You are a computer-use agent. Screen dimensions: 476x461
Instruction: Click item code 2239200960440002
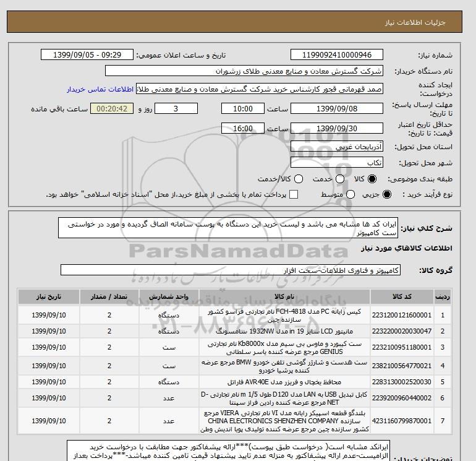(402, 398)
